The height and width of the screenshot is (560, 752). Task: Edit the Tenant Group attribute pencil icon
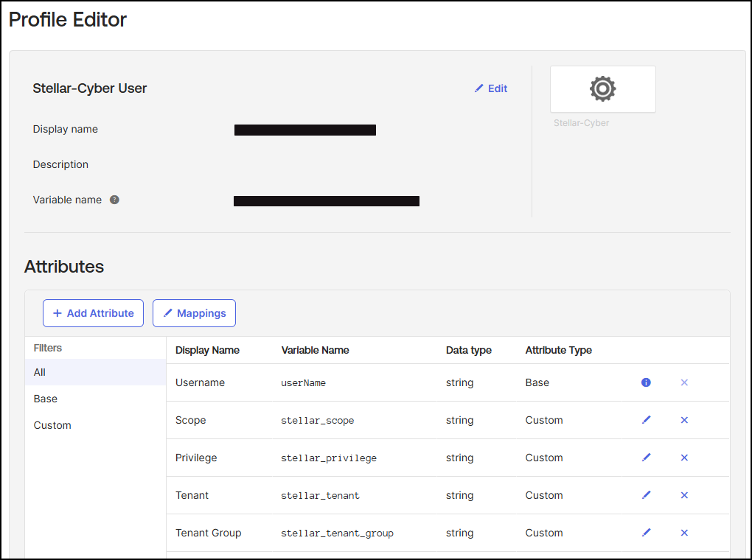(x=647, y=533)
